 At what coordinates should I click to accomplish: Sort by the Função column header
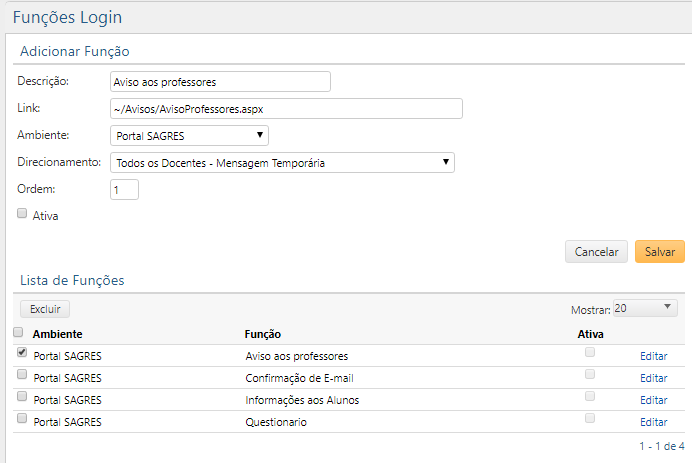click(x=263, y=334)
